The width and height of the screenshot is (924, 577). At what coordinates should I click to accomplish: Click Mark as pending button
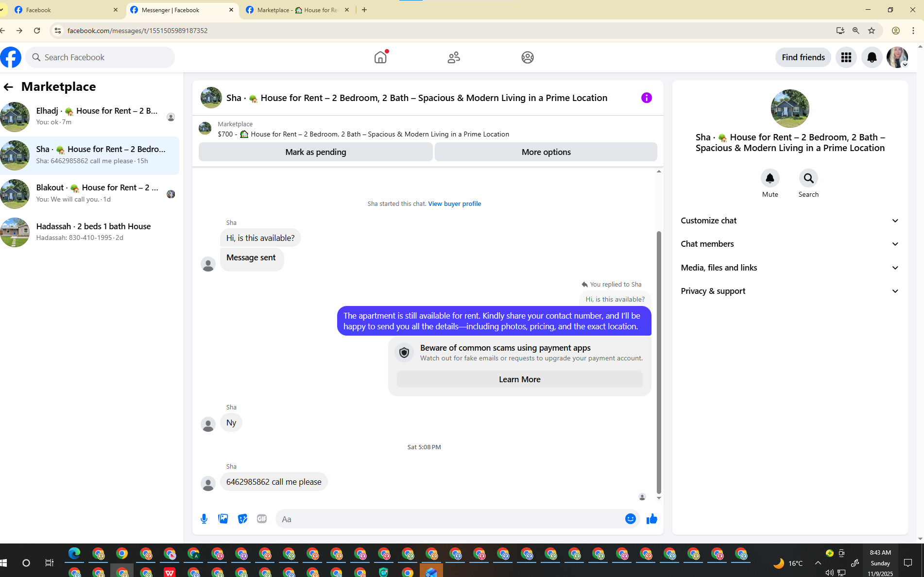click(x=315, y=152)
